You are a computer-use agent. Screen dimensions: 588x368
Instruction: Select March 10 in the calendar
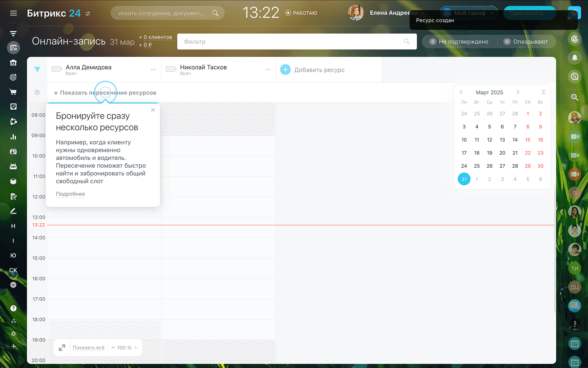click(464, 140)
